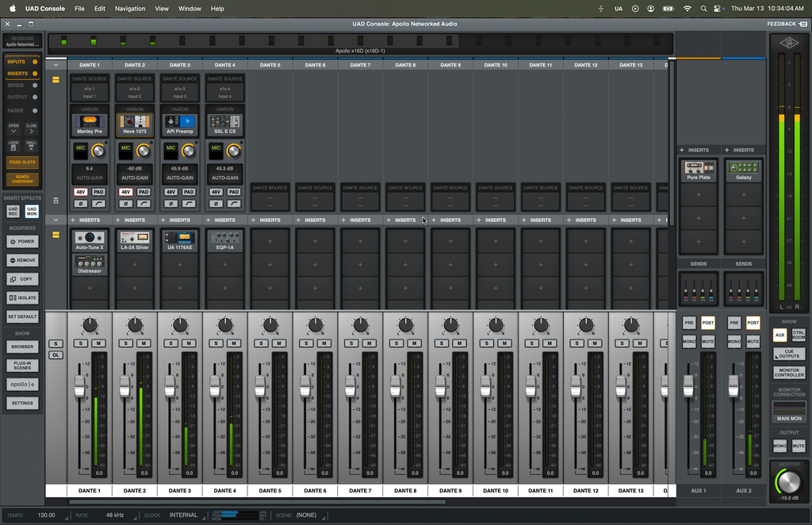Select the FADER view tab
Viewport: 812px width, 525px height.
pos(21,111)
